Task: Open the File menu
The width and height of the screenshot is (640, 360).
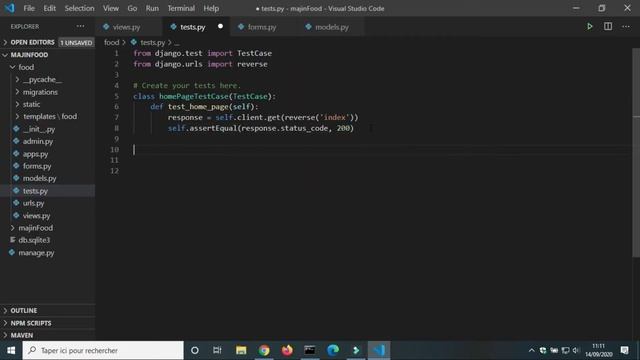Action: tap(29, 8)
